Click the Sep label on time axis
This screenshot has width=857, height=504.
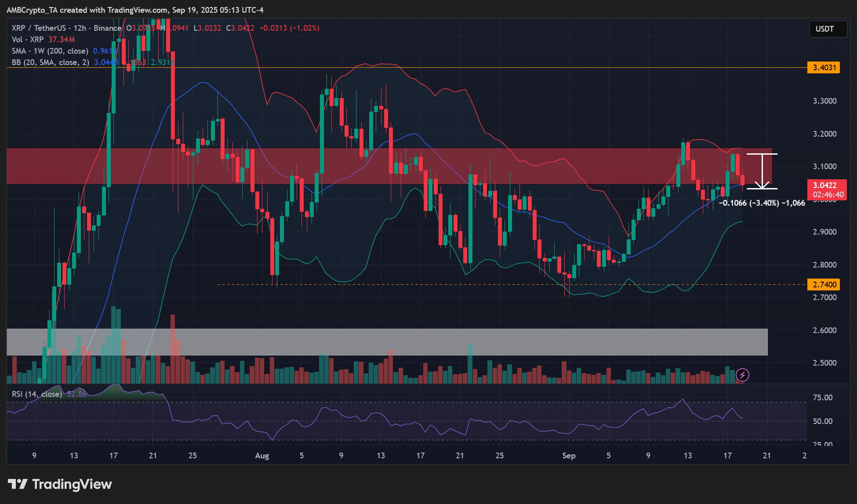pyautogui.click(x=569, y=456)
